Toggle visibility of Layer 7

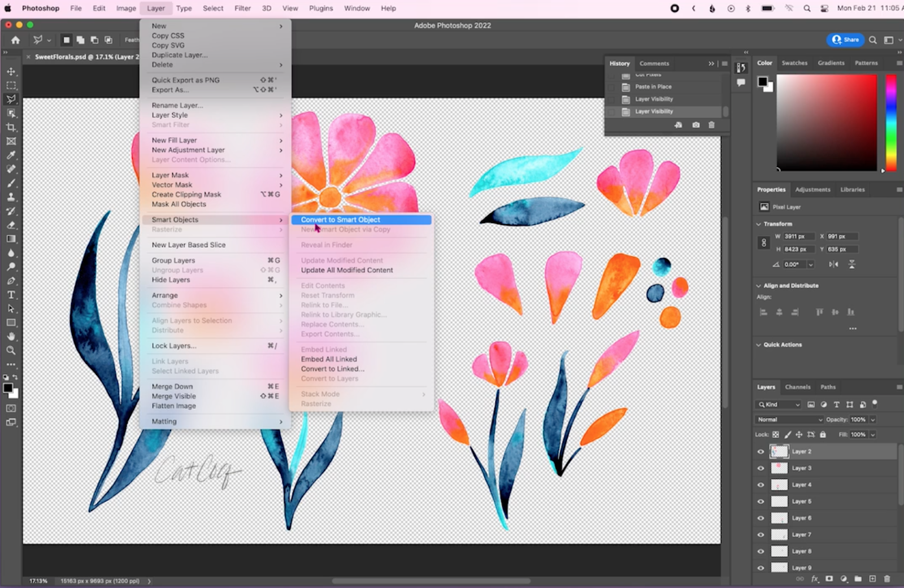coord(760,534)
